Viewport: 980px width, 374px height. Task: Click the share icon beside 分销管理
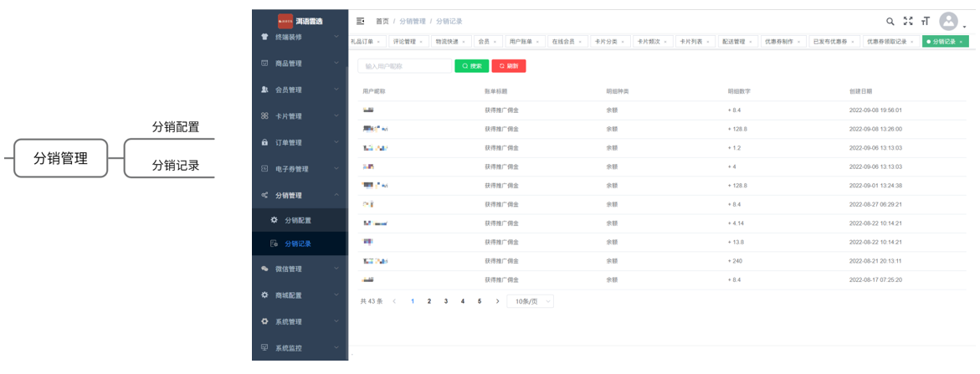pos(264,195)
